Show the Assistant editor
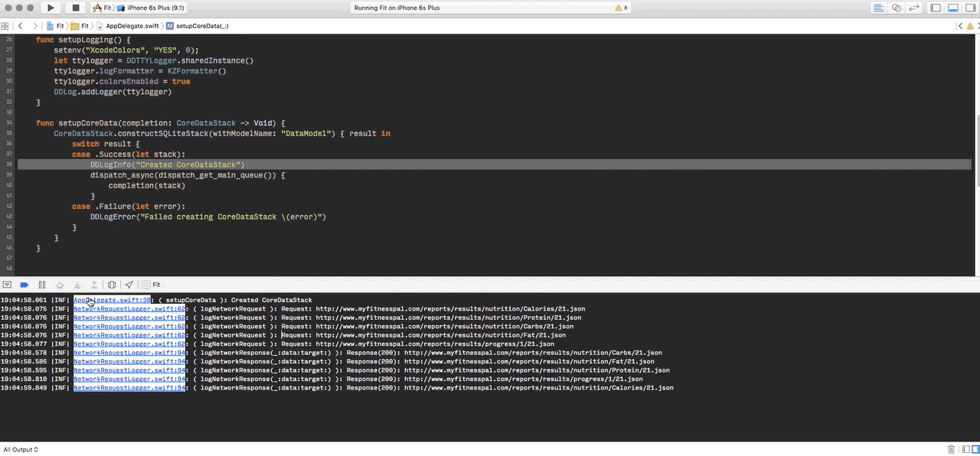Image resolution: width=980 pixels, height=456 pixels. tap(896, 8)
